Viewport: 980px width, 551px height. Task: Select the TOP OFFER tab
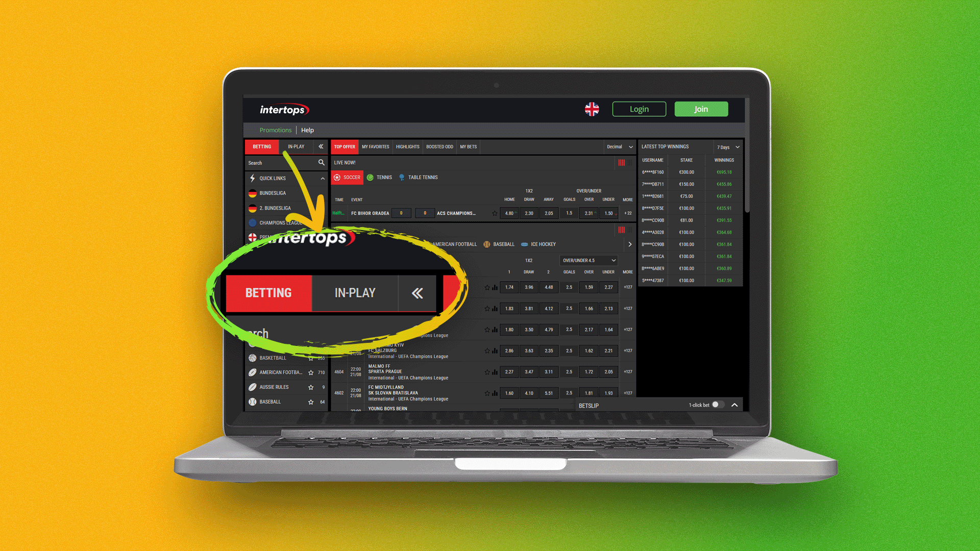tap(344, 146)
